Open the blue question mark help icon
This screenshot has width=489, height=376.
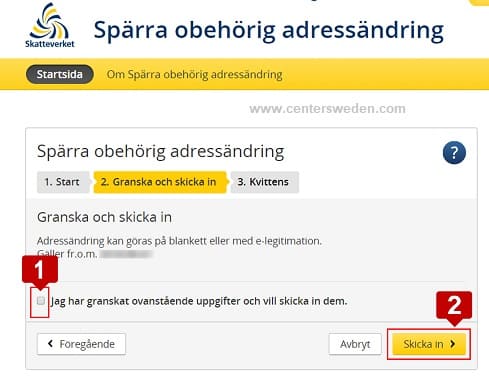454,153
